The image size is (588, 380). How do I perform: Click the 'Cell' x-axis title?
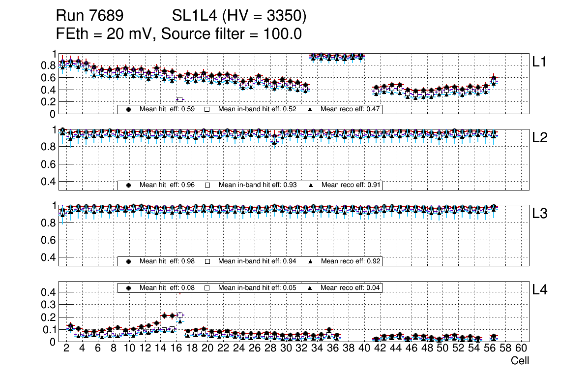[x=520, y=361]
